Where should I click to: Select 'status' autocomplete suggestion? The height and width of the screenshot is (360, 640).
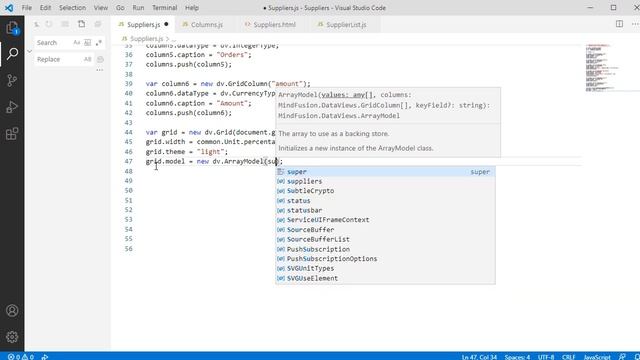point(385,201)
